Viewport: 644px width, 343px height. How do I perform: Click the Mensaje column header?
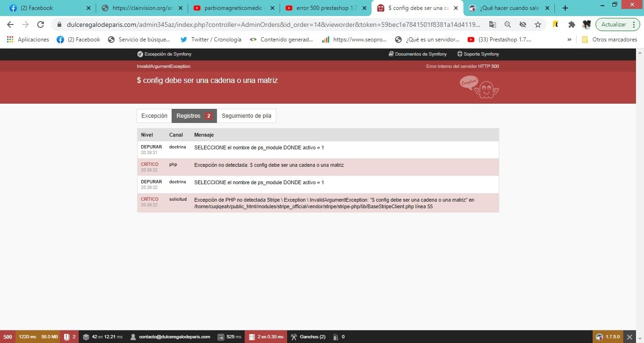(204, 135)
